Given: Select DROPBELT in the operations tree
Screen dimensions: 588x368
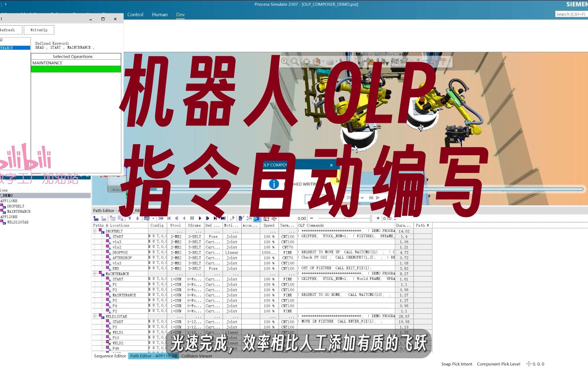Looking at the screenshot, I should coord(16,206).
